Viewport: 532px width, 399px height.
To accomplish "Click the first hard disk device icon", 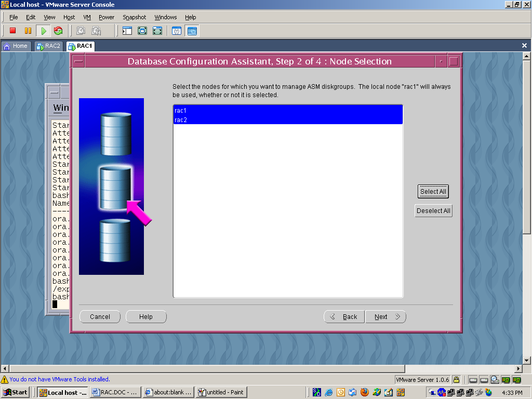I will (x=473, y=380).
